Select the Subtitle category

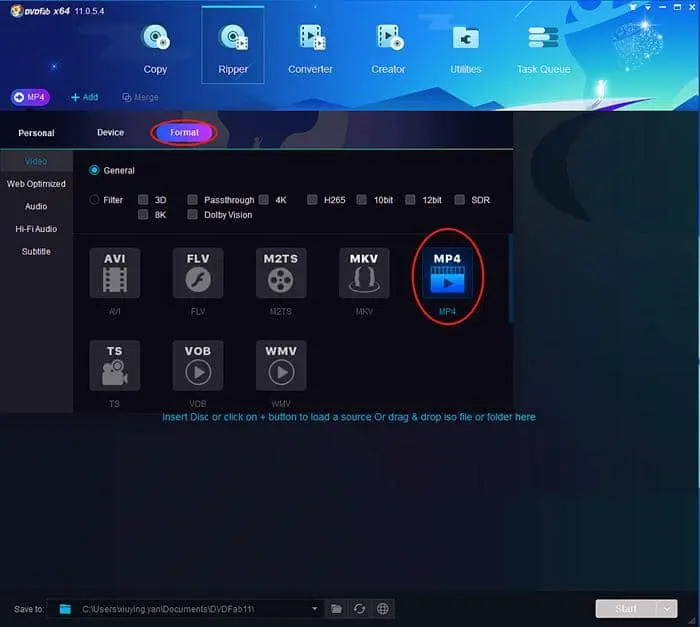tap(36, 251)
